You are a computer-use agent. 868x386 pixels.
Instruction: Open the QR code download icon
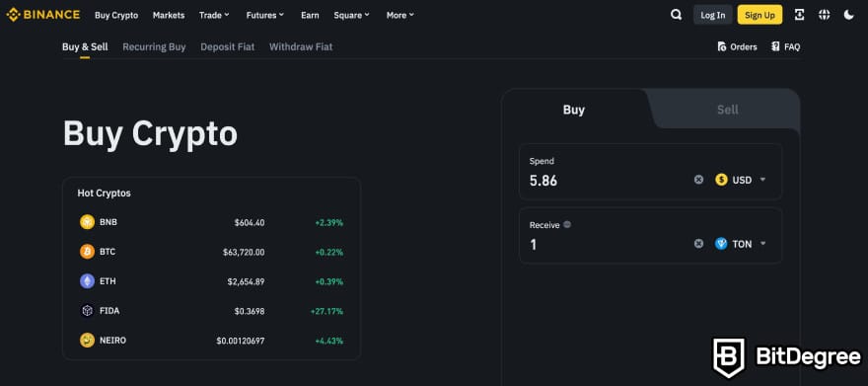(799, 15)
